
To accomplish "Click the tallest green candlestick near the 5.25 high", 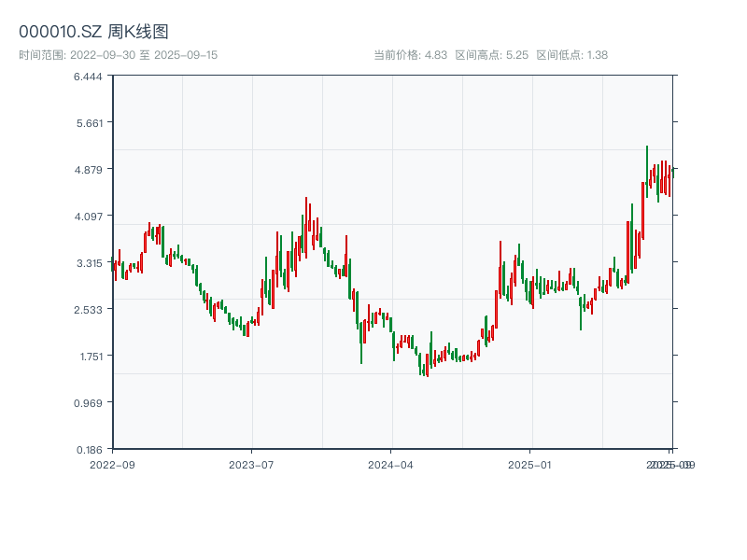I will point(647,172).
